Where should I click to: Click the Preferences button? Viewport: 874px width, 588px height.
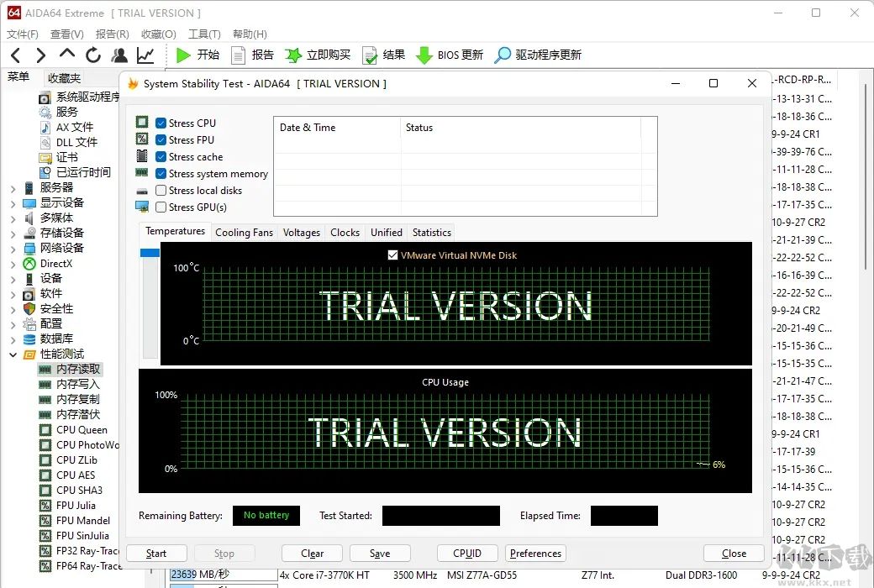pyautogui.click(x=535, y=554)
